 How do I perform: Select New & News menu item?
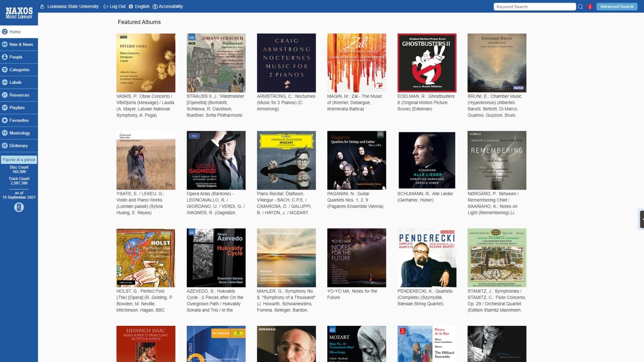point(20,44)
